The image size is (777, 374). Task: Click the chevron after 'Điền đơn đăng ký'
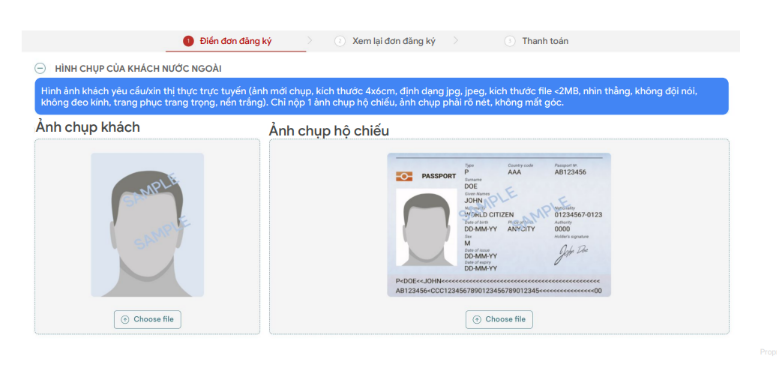tap(310, 41)
